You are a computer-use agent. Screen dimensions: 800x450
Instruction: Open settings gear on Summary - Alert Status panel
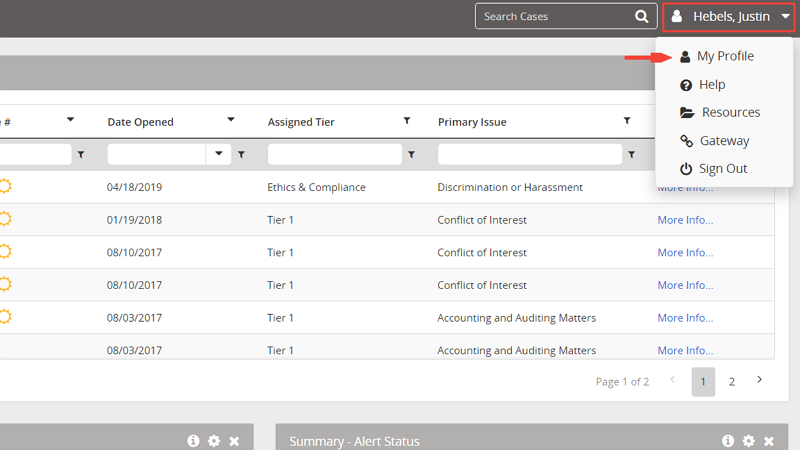(749, 441)
